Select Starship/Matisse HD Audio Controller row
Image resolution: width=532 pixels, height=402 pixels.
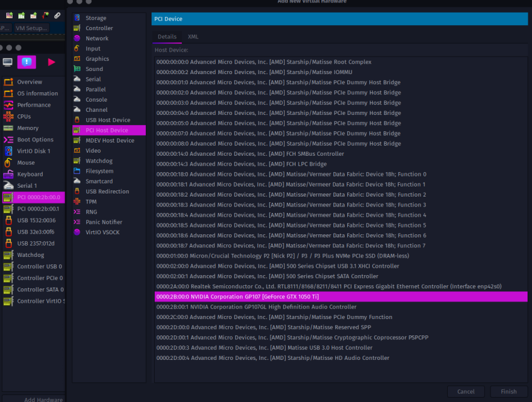click(341, 358)
